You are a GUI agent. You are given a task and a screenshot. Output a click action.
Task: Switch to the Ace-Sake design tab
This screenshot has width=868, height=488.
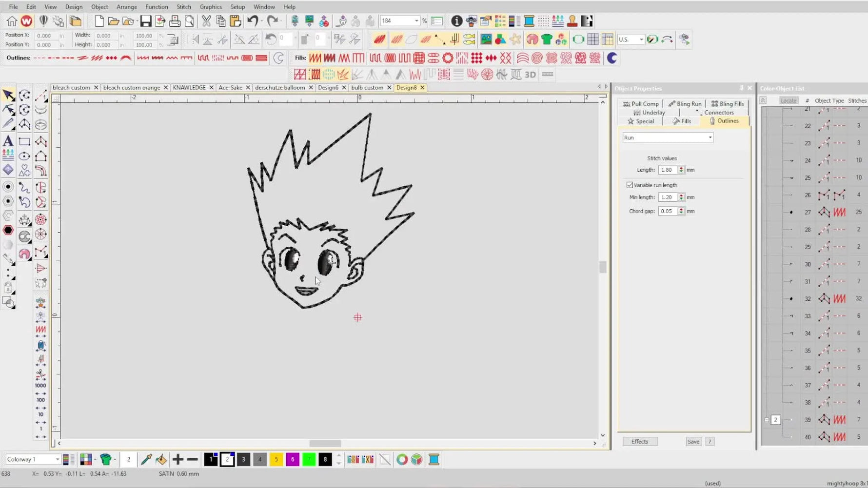coord(230,88)
